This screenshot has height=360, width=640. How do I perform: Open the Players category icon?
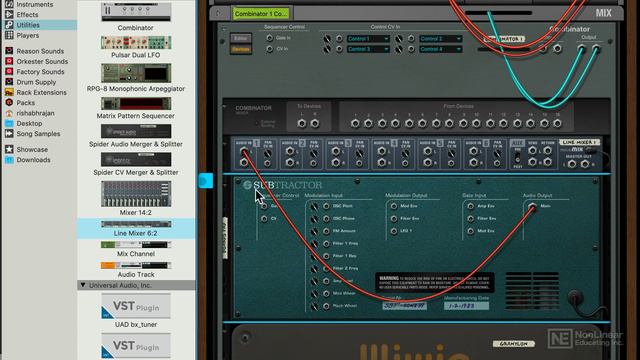(9, 35)
